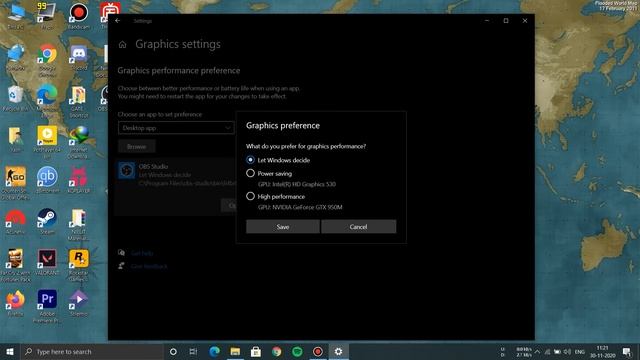Open the volume control in system tray
640x360 pixels.
(x=567, y=351)
